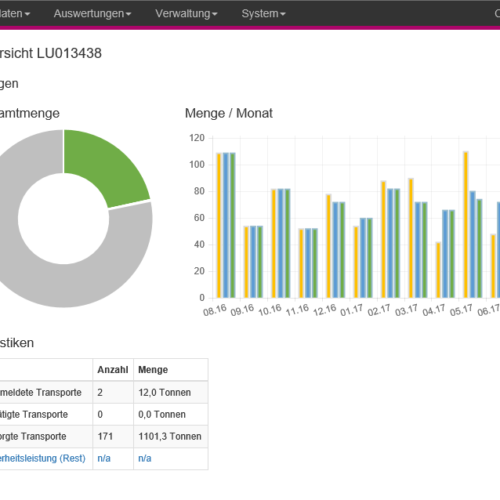Click the 08.16 axis label
The width and height of the screenshot is (500, 500).
pos(215,310)
